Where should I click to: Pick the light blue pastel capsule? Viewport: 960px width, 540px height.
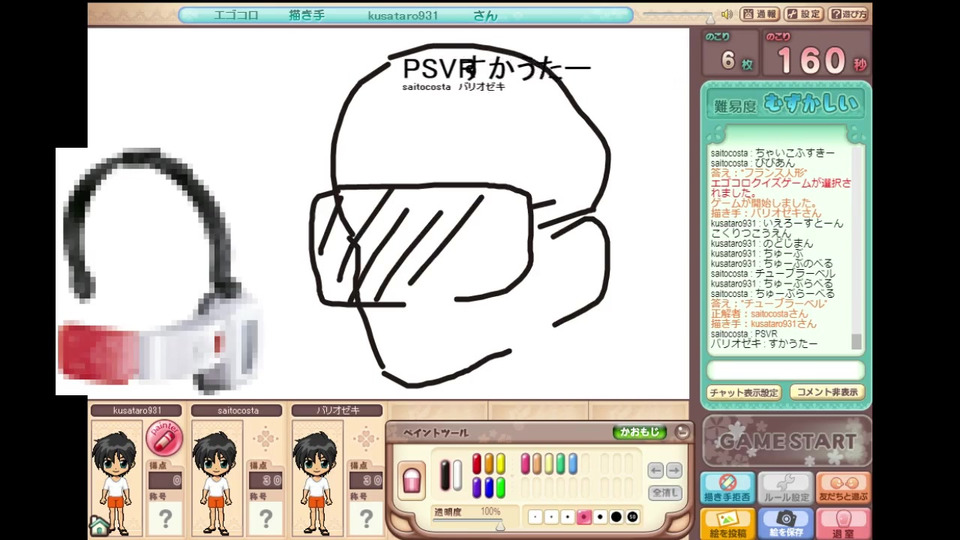pyautogui.click(x=572, y=463)
